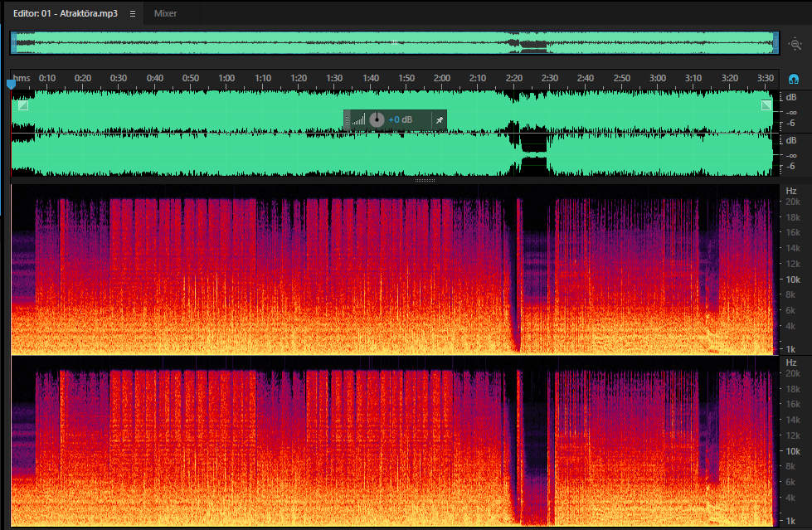Click the overview navigator waveform strip

(x=395, y=43)
